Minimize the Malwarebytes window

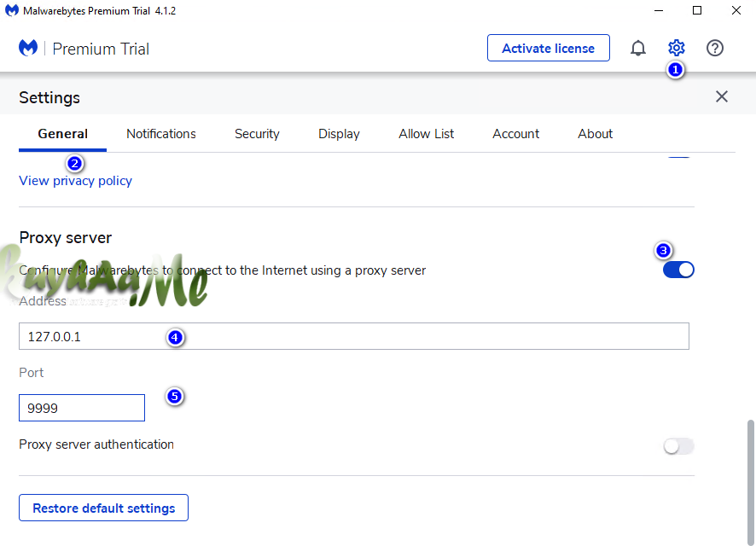point(659,10)
